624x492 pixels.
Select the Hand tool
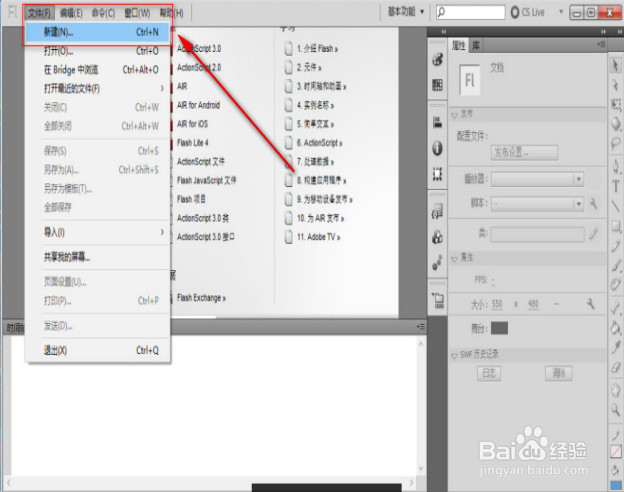[x=616, y=389]
